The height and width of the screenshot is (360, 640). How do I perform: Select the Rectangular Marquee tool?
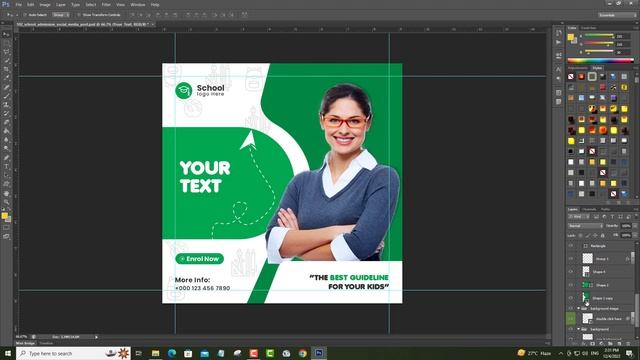(x=6, y=43)
